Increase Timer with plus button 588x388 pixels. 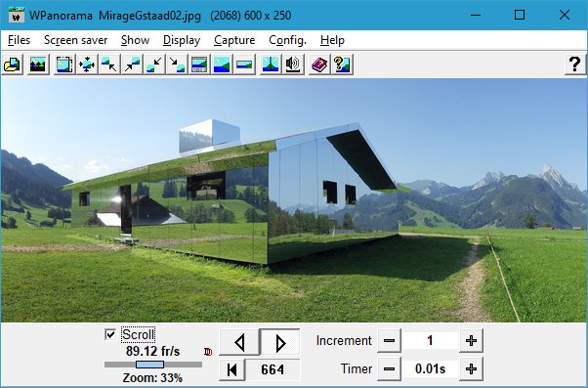coord(471,368)
